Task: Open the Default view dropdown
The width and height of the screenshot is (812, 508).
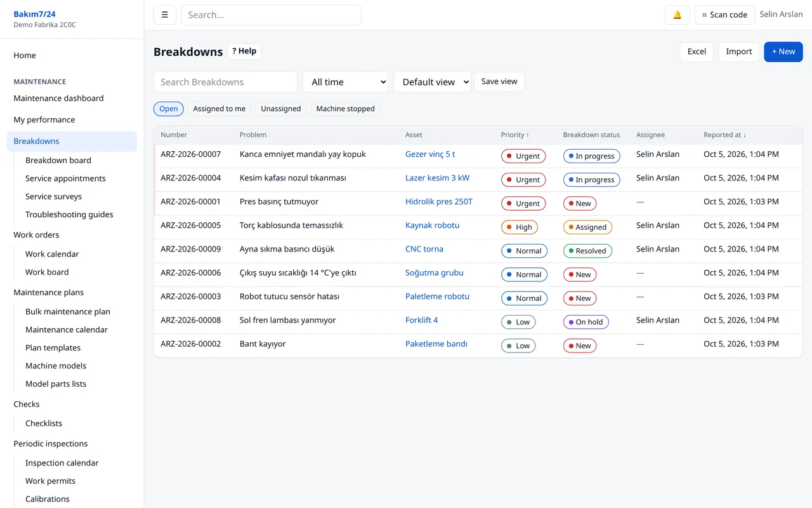Action: (432, 82)
